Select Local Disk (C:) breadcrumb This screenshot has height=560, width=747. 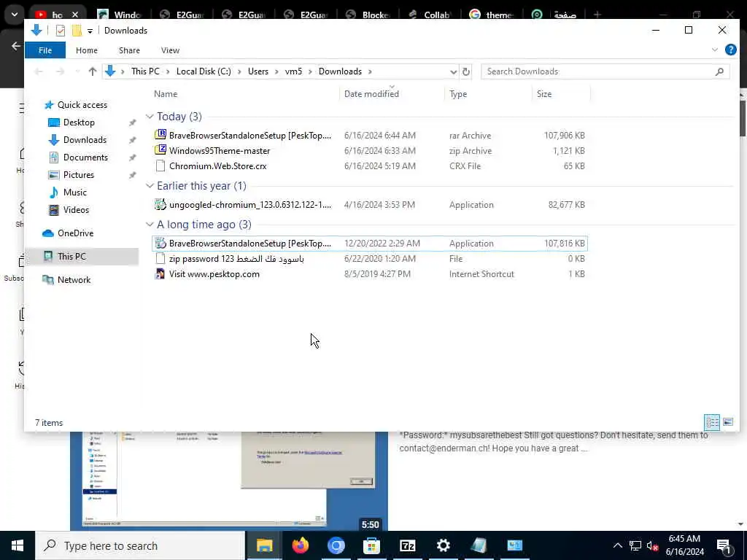204,71
